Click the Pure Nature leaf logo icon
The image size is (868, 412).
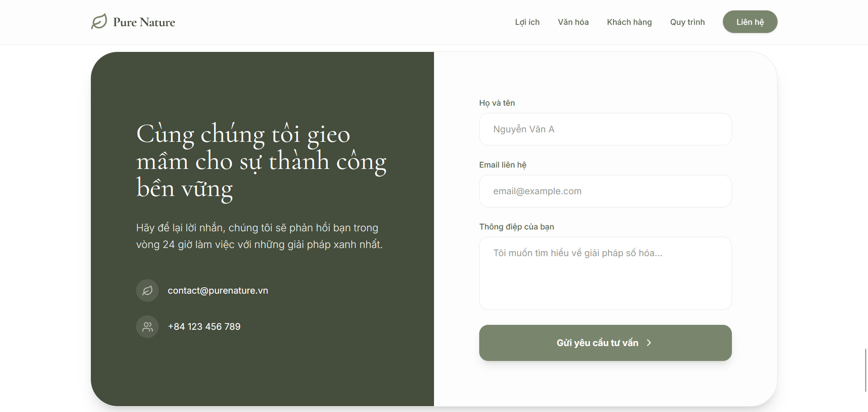tap(99, 22)
